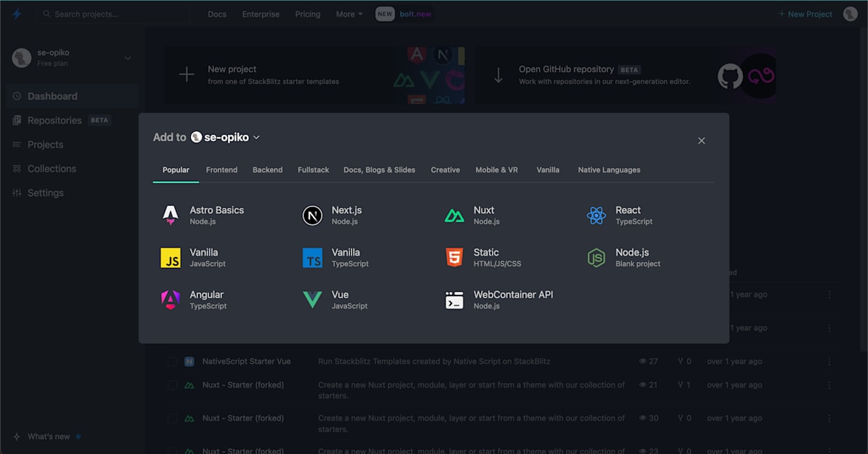Viewport: 868px width, 454px height.
Task: Focus the Search projects field
Action: 114,14
